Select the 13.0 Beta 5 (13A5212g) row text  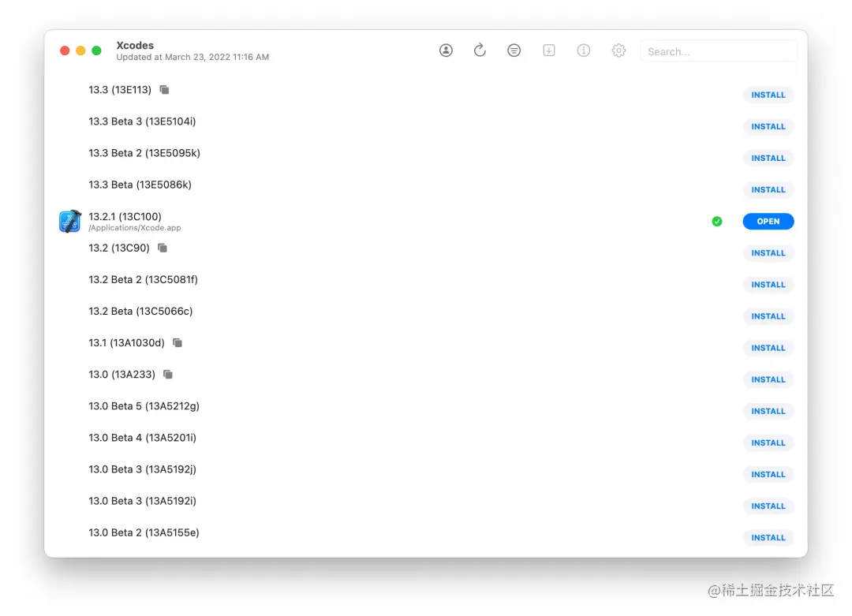coord(144,405)
